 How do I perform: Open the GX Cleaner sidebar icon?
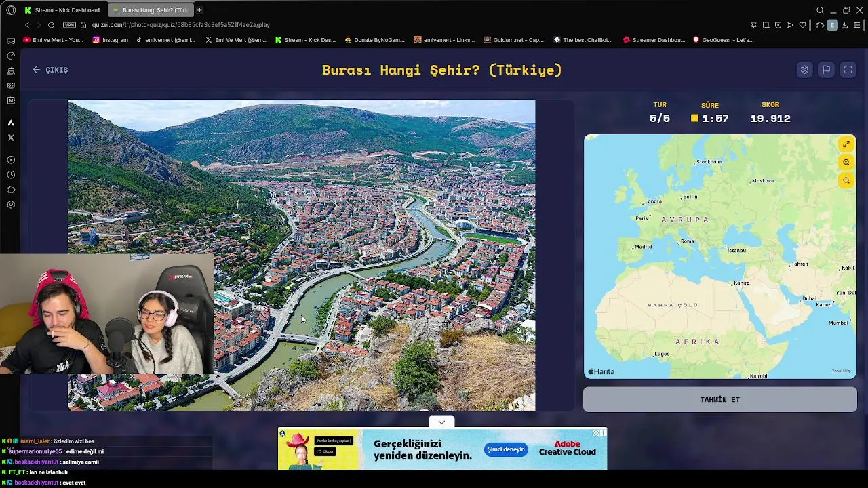click(x=11, y=70)
